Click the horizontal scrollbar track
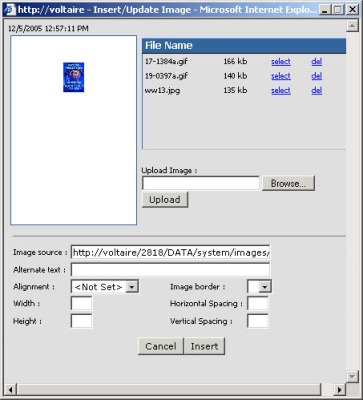Image resolution: width=363 pixels, height=400 pixels. 169,389
